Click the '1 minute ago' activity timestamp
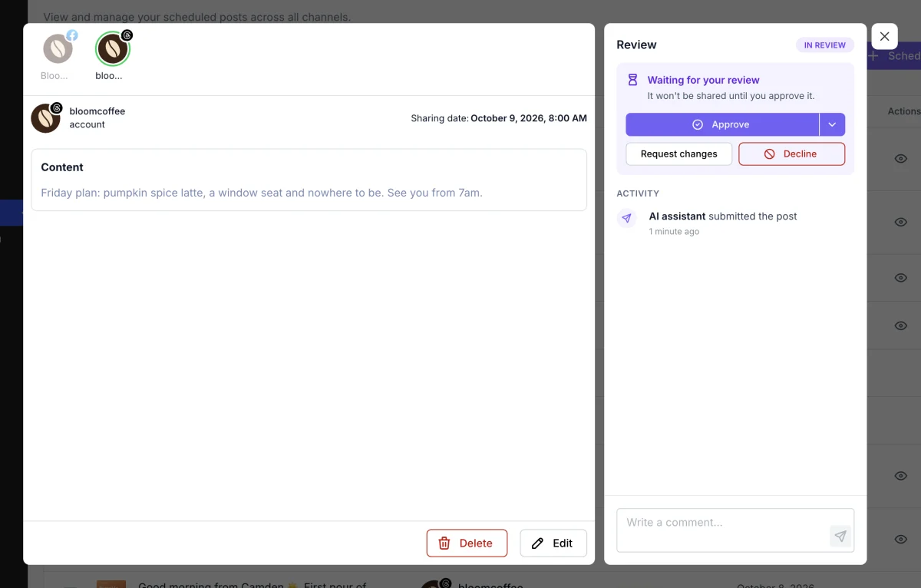The height and width of the screenshot is (588, 921). pyautogui.click(x=674, y=232)
